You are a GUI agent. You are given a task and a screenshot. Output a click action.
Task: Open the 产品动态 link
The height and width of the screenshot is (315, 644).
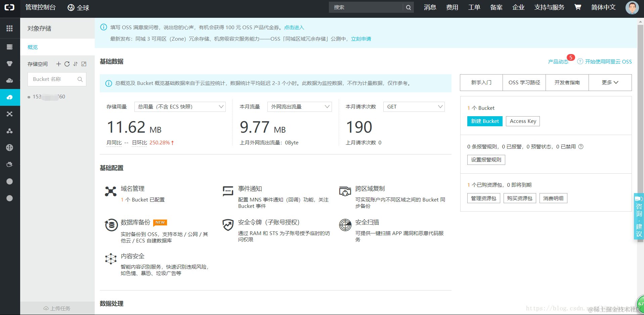tap(558, 62)
